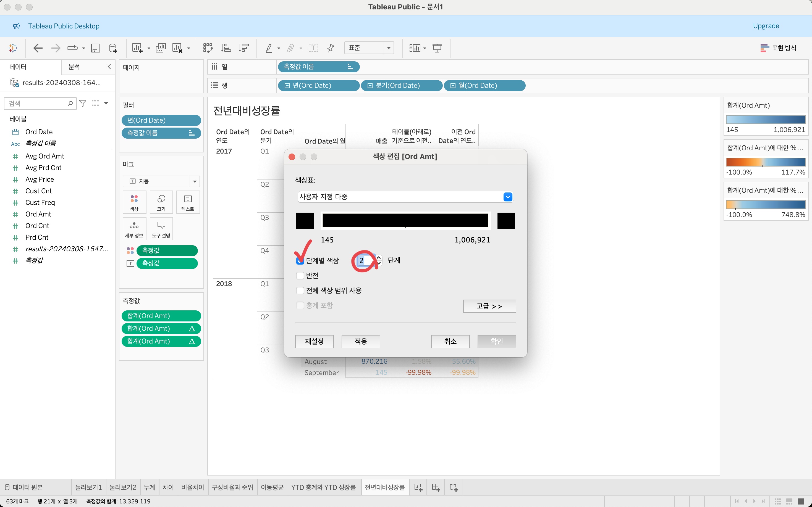
Task: Expand the 표준 fit dropdown
Action: pyautogui.click(x=389, y=48)
